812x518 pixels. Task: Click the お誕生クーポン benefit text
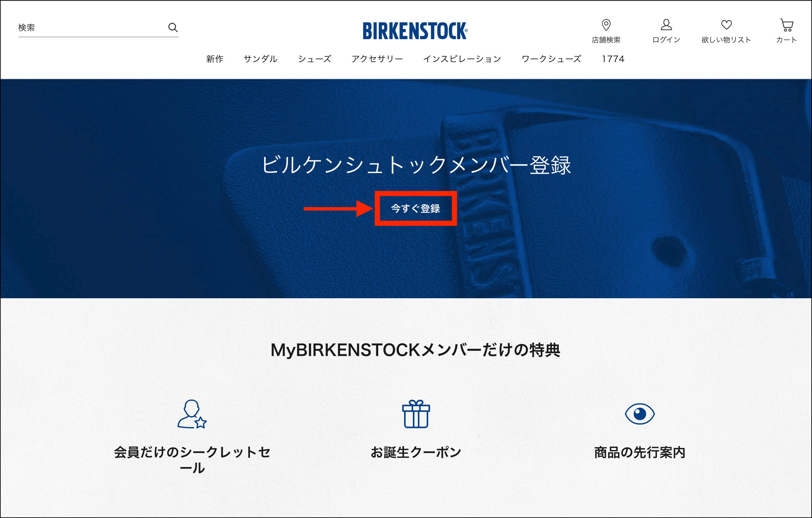(x=416, y=452)
